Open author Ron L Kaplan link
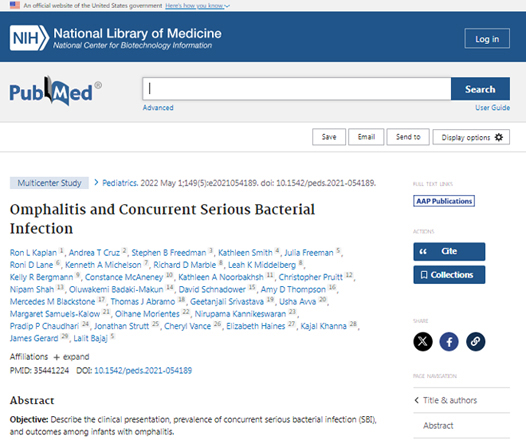The height and width of the screenshot is (440, 526). click(x=33, y=253)
